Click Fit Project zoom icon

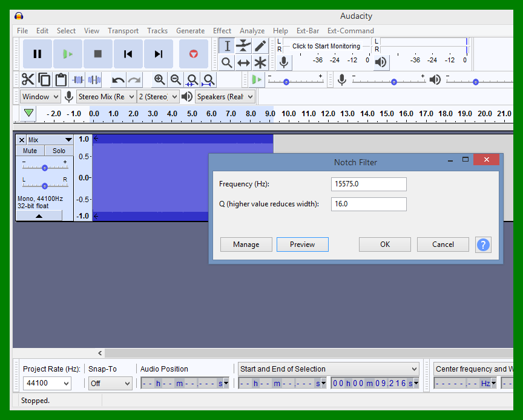[x=208, y=80]
